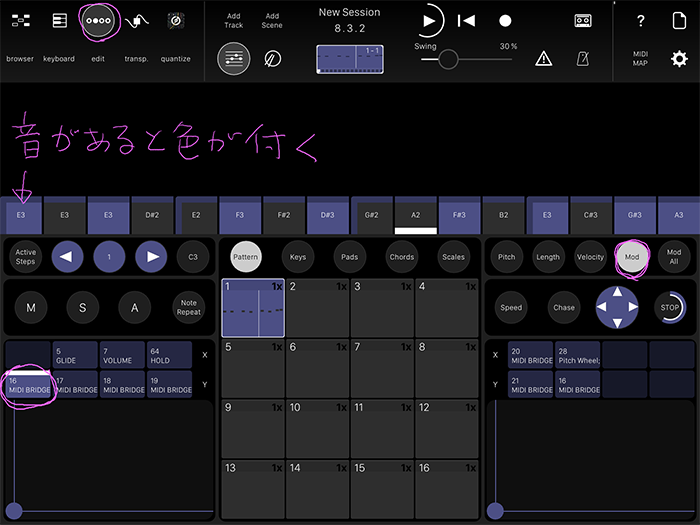Viewport: 700px width, 525px height.
Task: Open the settings gear
Action: (679, 58)
